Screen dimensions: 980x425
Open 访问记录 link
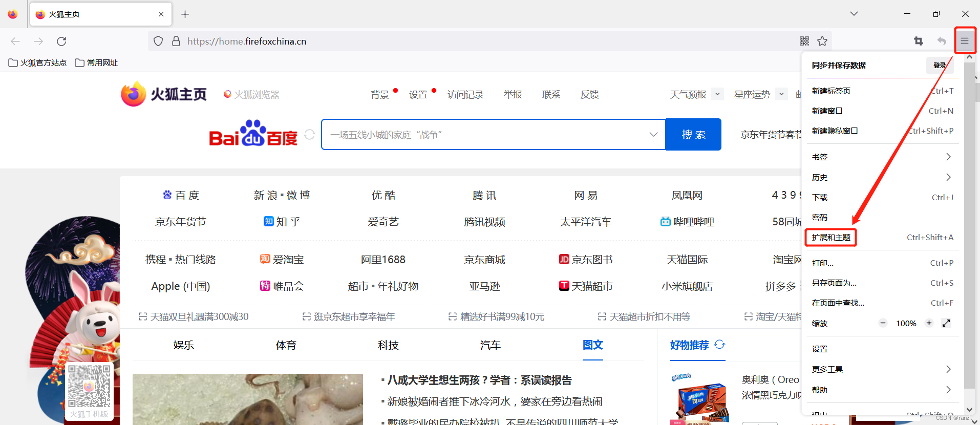pyautogui.click(x=465, y=94)
